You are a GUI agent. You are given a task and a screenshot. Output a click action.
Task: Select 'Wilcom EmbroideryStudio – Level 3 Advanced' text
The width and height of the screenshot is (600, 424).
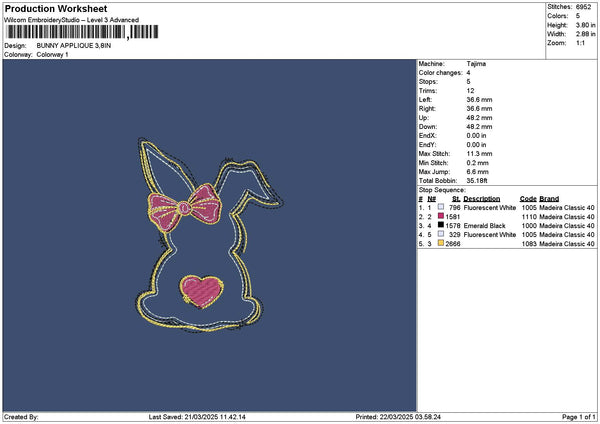coord(72,20)
